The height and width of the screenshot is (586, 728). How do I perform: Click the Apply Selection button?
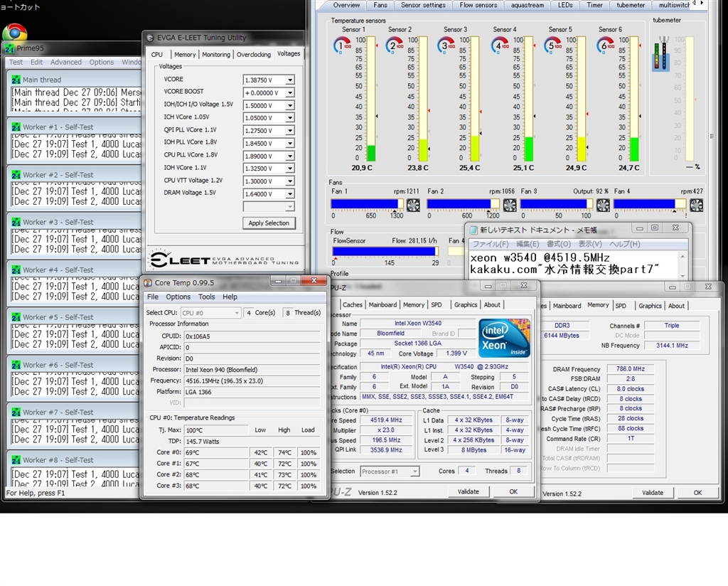coord(269,223)
